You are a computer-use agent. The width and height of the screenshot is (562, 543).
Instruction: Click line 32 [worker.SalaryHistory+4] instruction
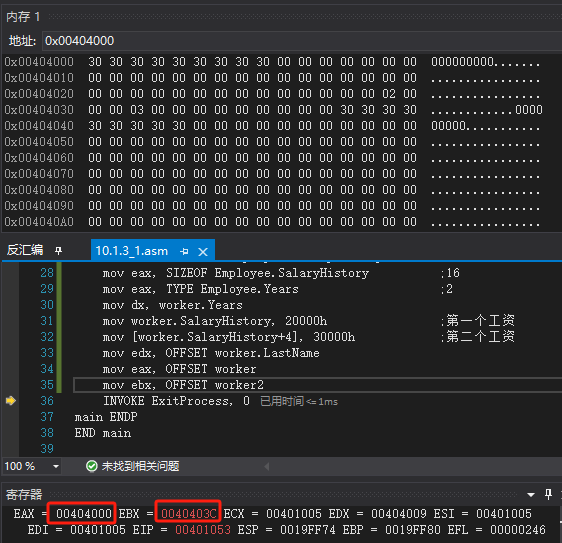coord(229,337)
